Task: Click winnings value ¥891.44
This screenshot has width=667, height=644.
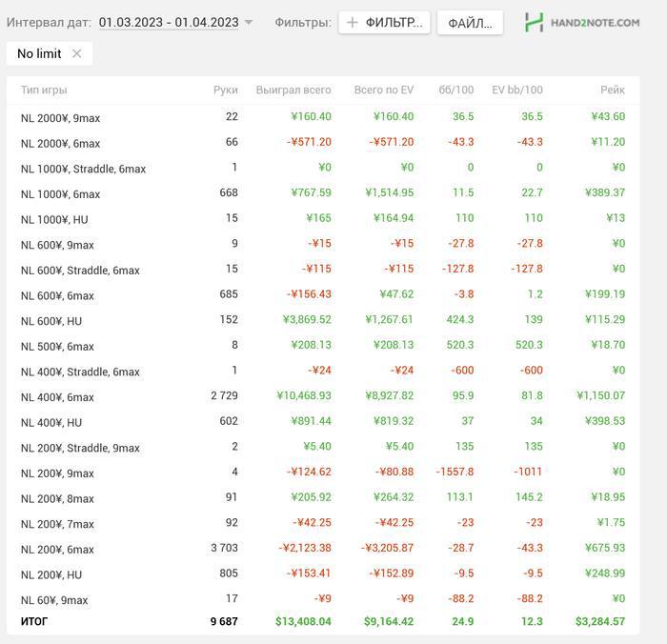Action: tap(311, 421)
